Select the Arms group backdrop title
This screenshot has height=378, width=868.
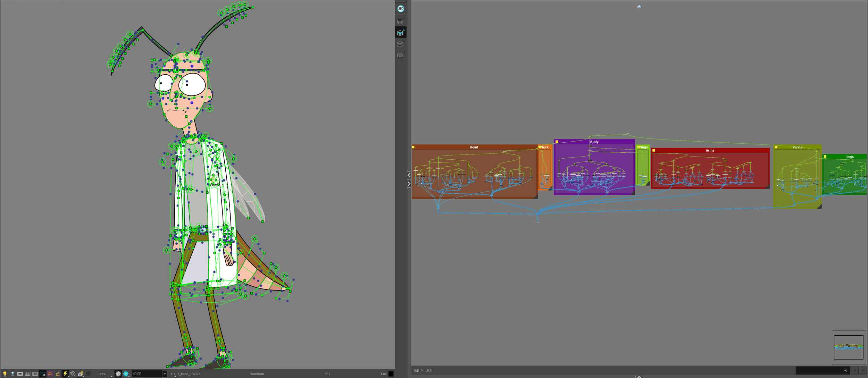coord(710,150)
